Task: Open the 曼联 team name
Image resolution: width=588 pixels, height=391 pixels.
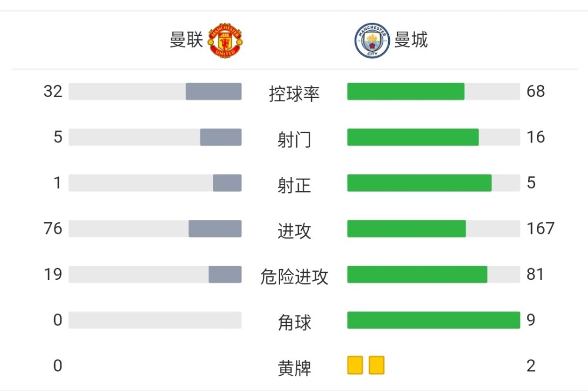Action: point(186,40)
